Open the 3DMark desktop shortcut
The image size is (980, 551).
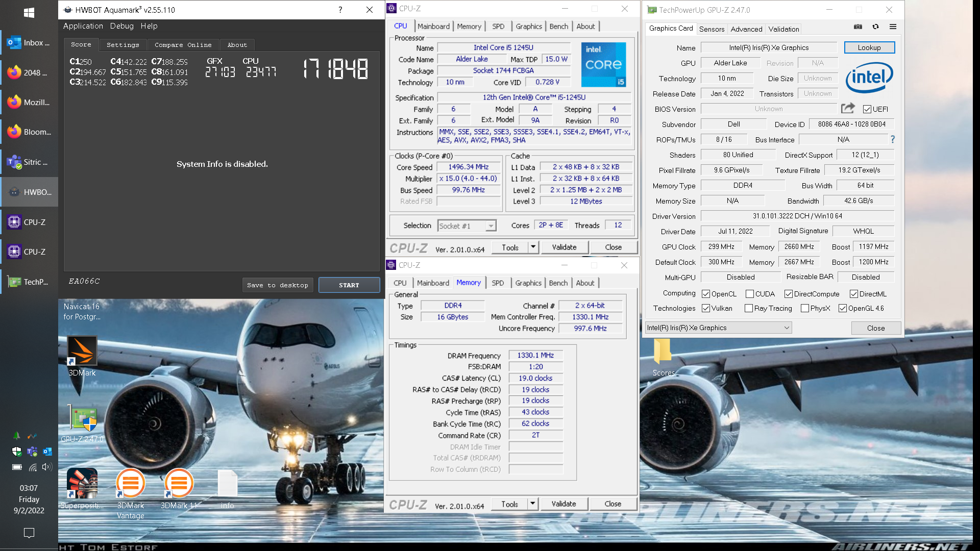(x=82, y=356)
